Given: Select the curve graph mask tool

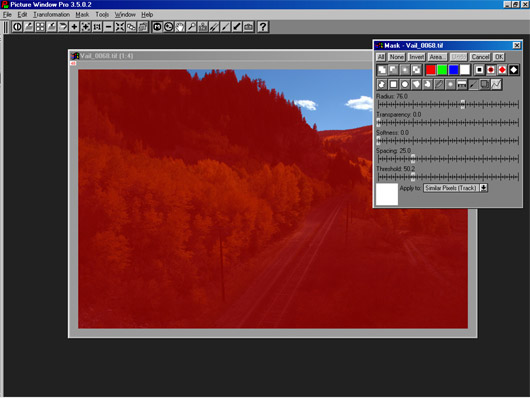Looking at the screenshot, I should (497, 84).
